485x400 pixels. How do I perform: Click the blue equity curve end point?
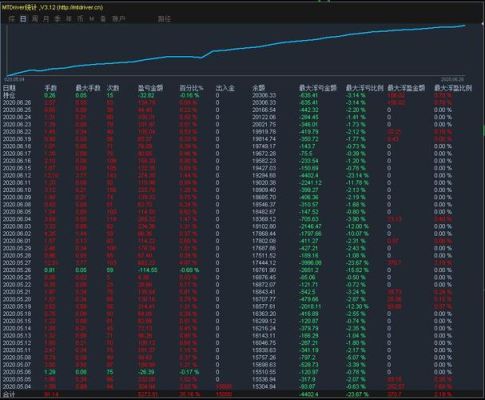(464, 25)
